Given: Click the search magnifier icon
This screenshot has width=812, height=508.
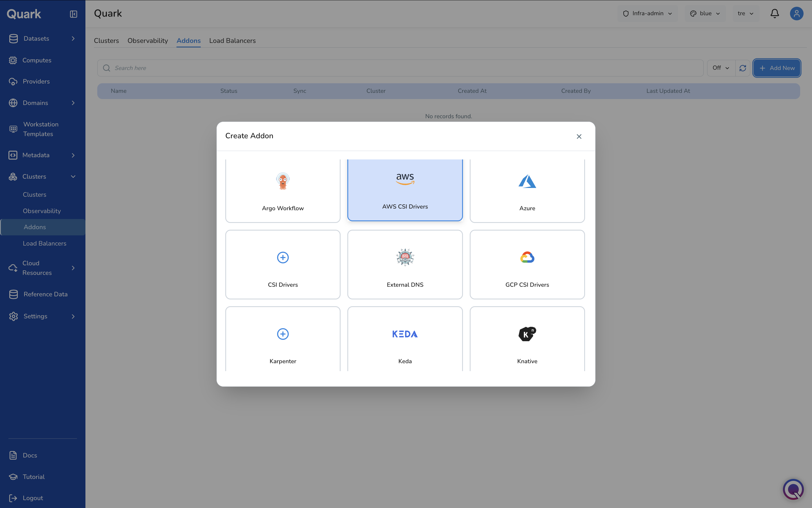Looking at the screenshot, I should 106,68.
